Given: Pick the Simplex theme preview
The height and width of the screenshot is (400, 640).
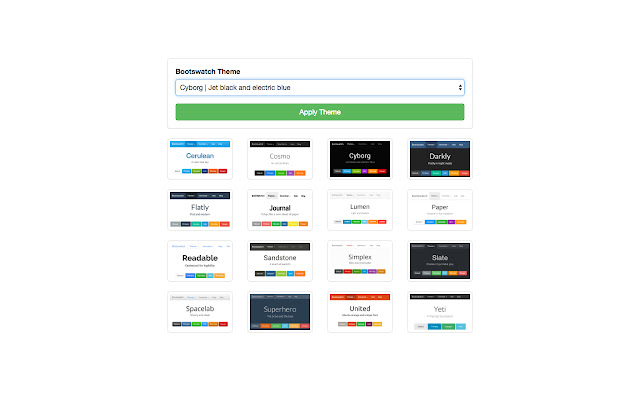Looking at the screenshot, I should 360,261.
